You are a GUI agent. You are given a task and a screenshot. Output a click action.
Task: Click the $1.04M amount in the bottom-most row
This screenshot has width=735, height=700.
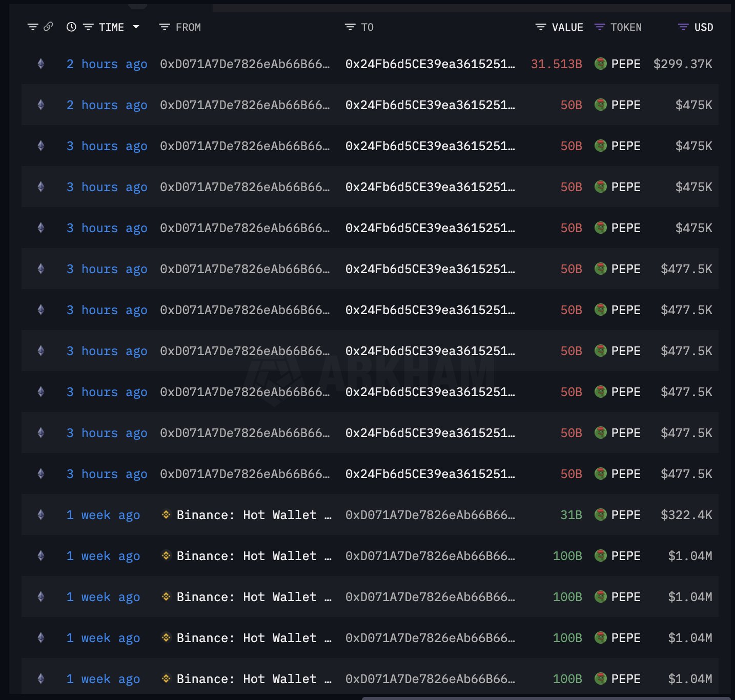pos(690,679)
